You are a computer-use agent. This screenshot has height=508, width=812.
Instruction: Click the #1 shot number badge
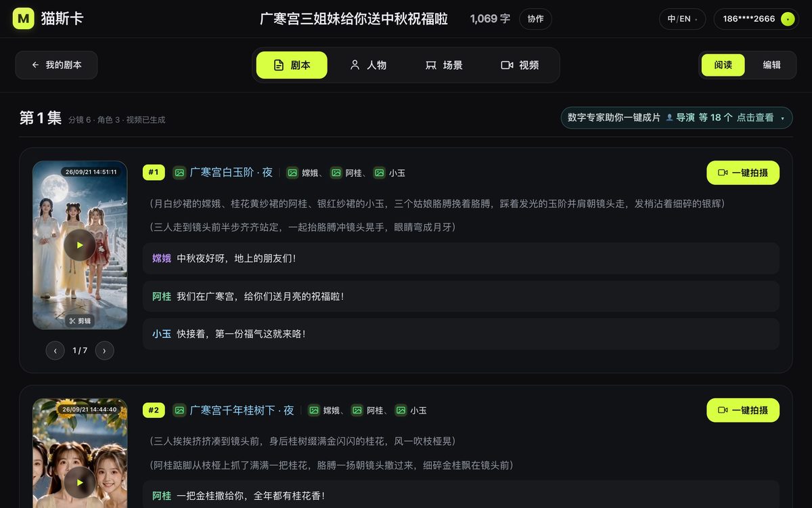tap(154, 173)
